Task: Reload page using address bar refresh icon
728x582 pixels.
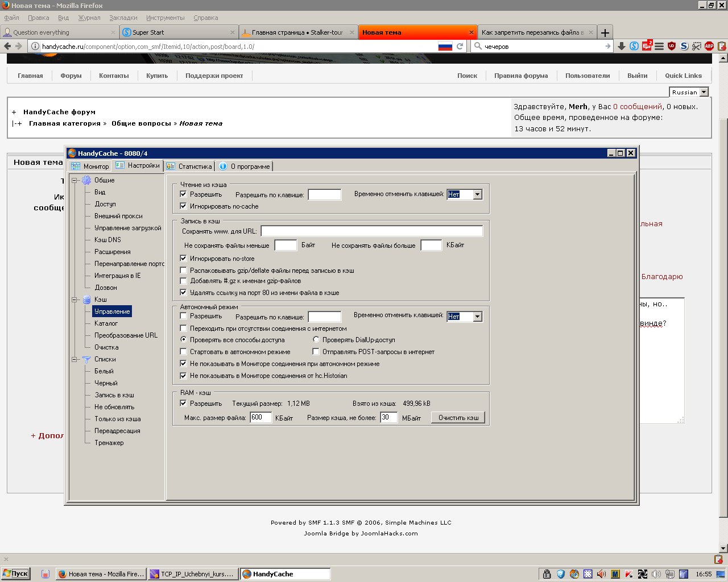Action: point(460,47)
